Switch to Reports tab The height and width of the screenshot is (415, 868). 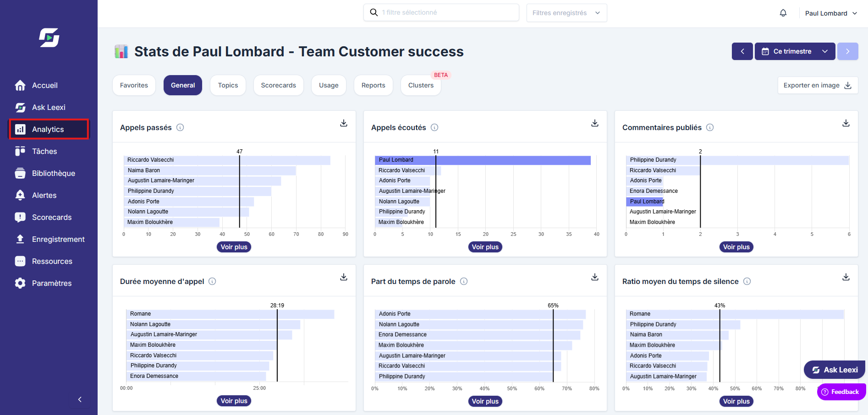point(374,85)
